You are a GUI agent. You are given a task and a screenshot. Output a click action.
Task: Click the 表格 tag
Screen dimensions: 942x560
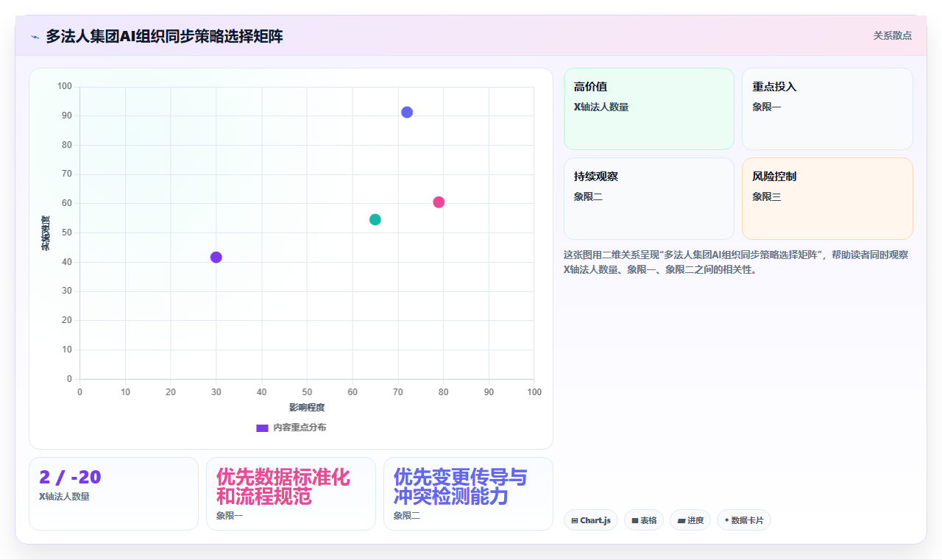[643, 520]
